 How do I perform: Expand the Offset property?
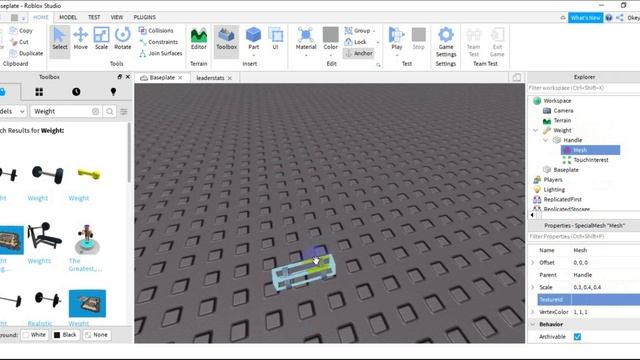tap(533, 262)
